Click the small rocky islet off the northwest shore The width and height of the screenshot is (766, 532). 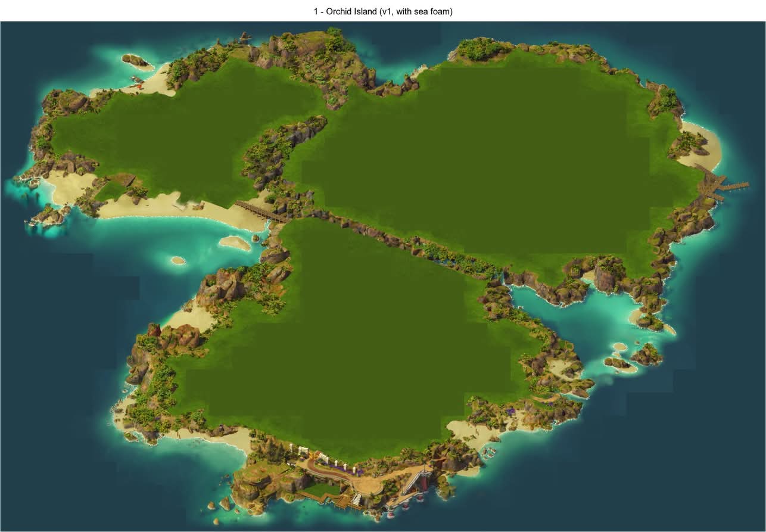pyautogui.click(x=135, y=60)
